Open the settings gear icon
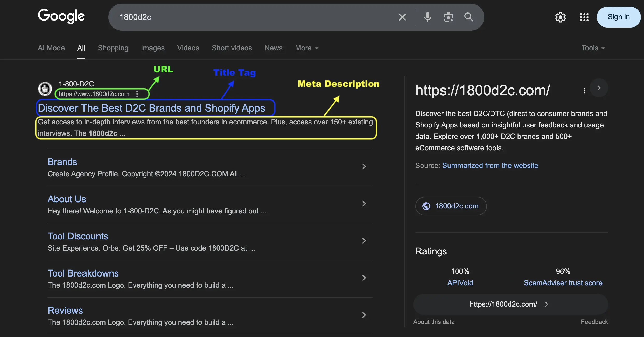Screen dimensions: 644x337 pos(560,17)
